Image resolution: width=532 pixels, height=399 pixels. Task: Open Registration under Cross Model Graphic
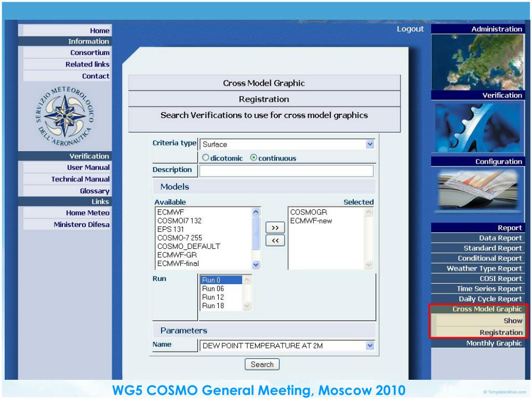pyautogui.click(x=480, y=332)
